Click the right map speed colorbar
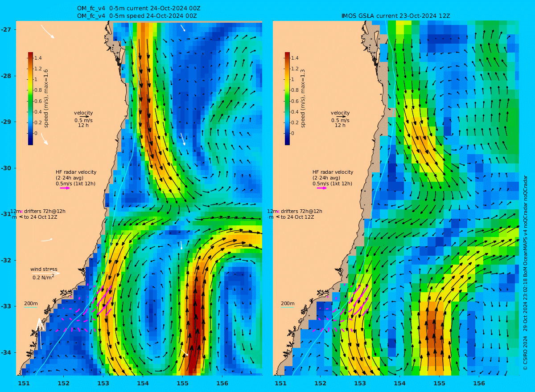Viewport: 535px width, 392px height. point(287,98)
